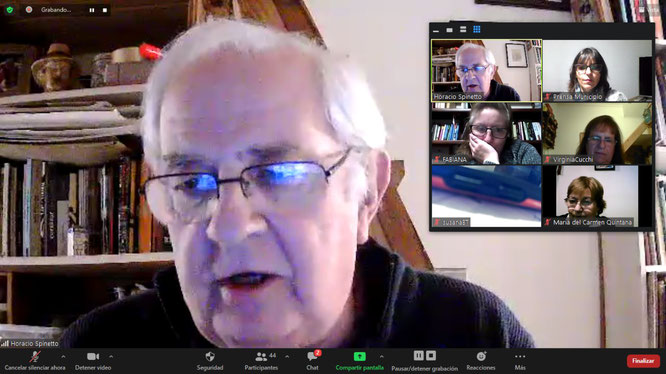Screen dimensions: 666x374
Task: Expand video options arrow beside camera
Action: point(111,357)
